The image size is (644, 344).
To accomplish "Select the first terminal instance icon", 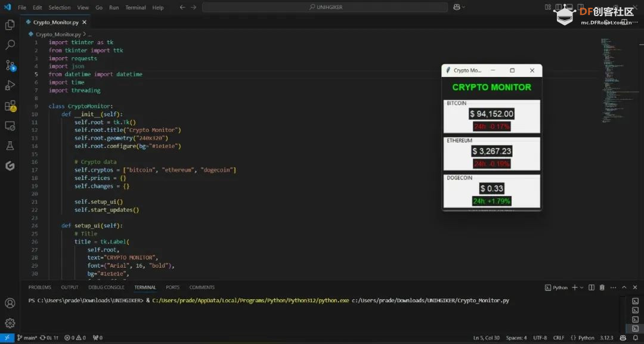I will [635, 301].
